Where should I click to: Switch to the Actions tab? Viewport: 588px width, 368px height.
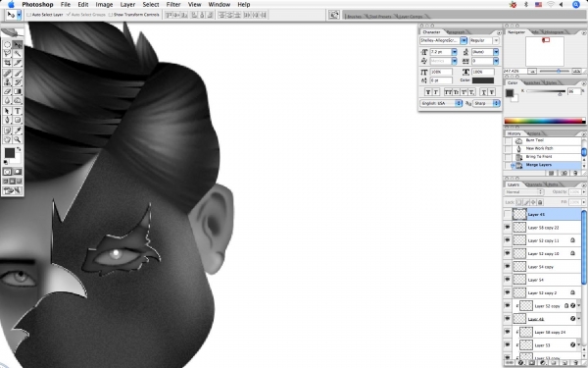coord(533,133)
